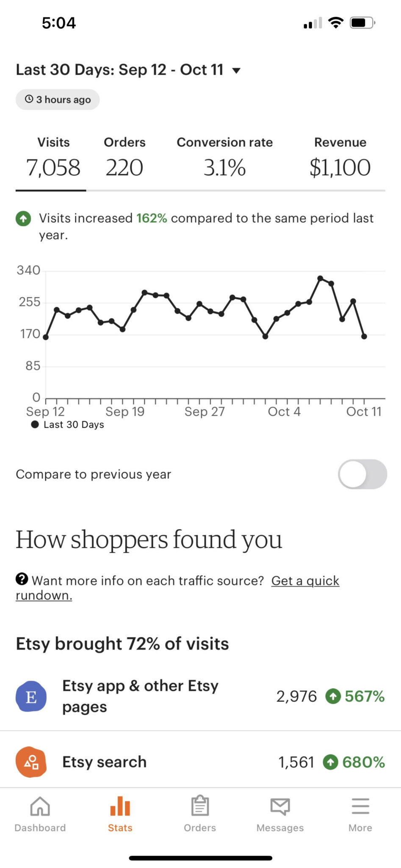Tap the question mark help icon

(x=22, y=579)
